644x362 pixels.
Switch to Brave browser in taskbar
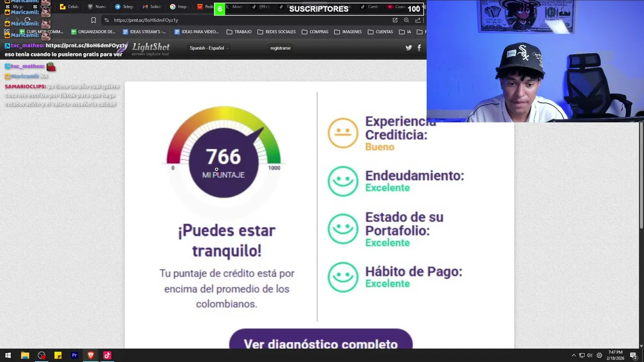point(91,355)
